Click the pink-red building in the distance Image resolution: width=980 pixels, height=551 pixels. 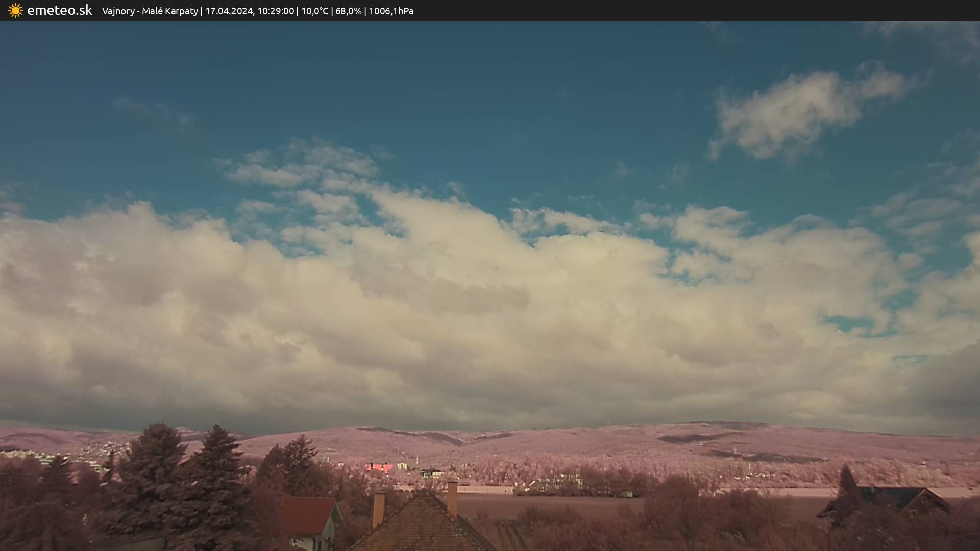point(378,467)
